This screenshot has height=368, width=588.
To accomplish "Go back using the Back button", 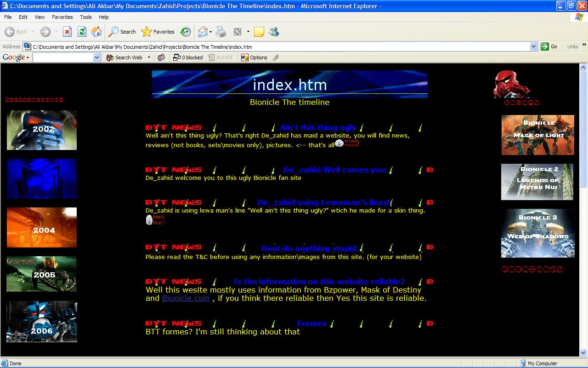I will [x=17, y=32].
